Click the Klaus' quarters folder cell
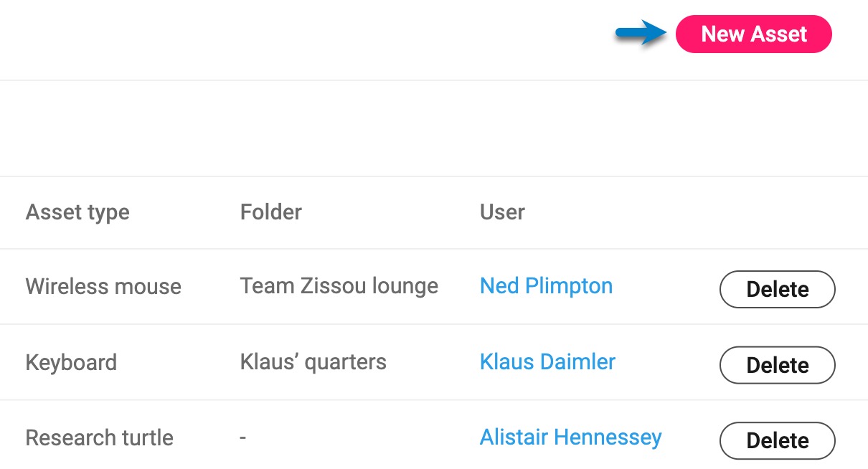The image size is (868, 469). click(x=313, y=362)
